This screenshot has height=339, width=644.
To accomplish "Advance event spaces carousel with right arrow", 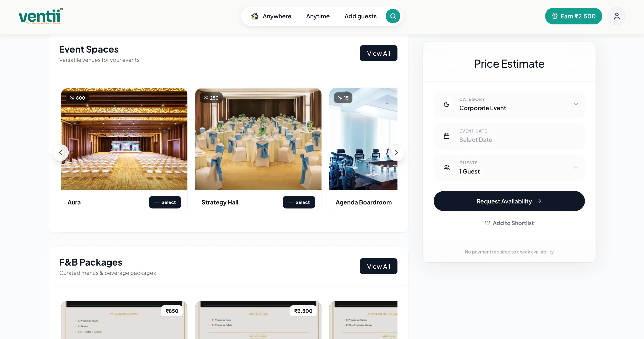I will (x=396, y=152).
